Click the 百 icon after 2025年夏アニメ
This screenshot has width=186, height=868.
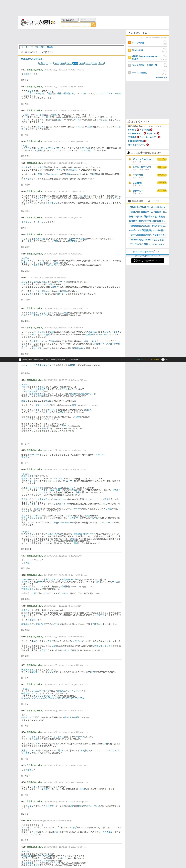click(x=145, y=141)
